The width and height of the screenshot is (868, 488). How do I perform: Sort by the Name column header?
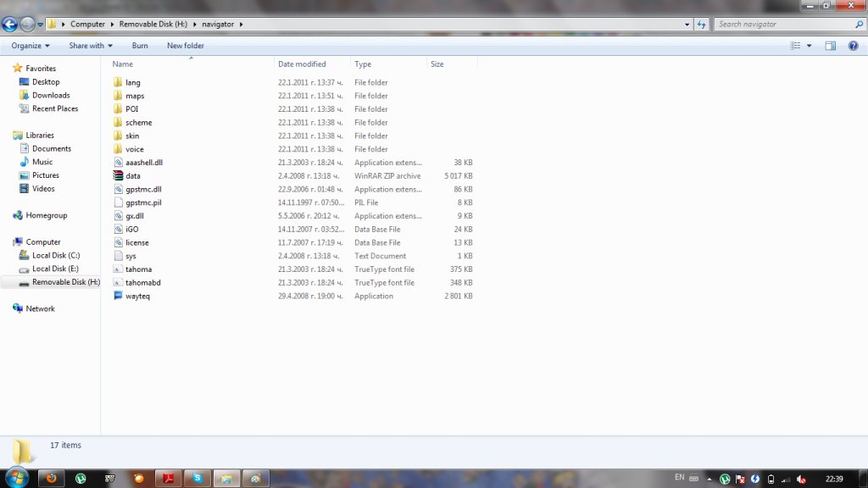(122, 64)
